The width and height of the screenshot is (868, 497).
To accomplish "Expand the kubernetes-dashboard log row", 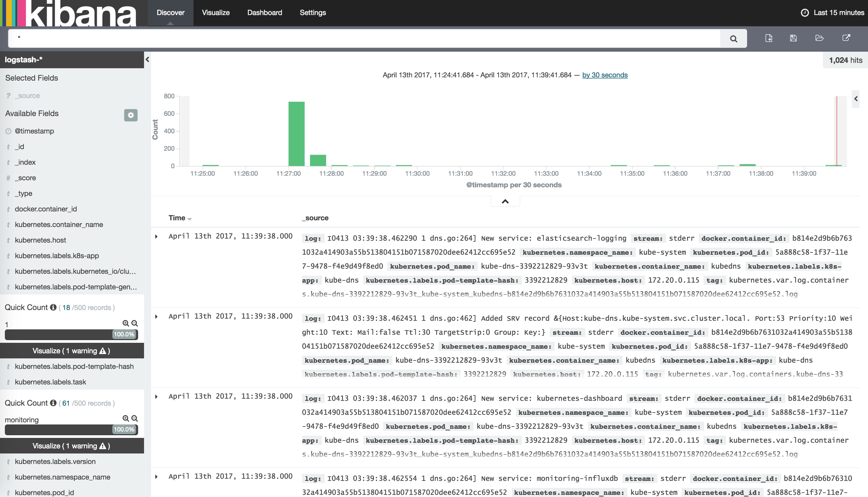I will [156, 396].
